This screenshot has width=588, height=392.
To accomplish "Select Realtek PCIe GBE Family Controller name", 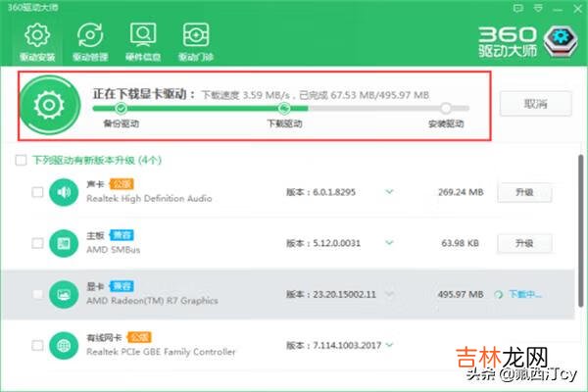I will pos(161,352).
